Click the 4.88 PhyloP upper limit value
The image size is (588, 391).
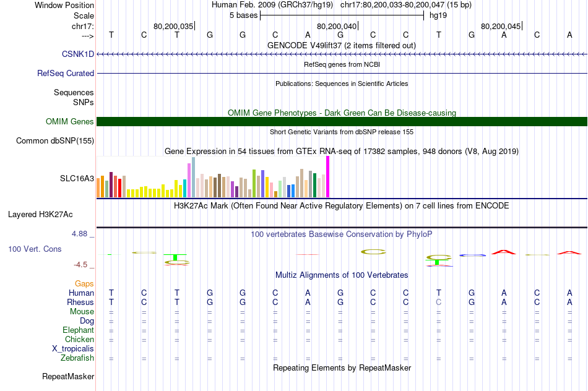click(x=79, y=234)
